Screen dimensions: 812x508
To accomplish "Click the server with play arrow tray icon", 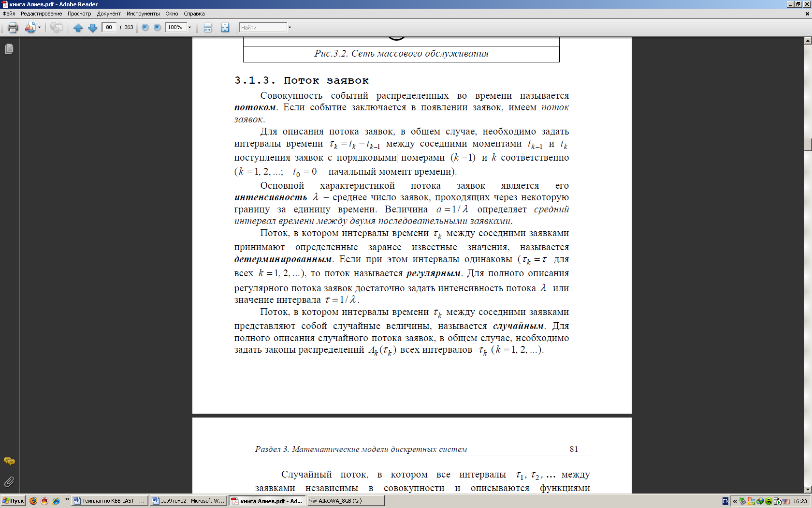I will click(777, 501).
